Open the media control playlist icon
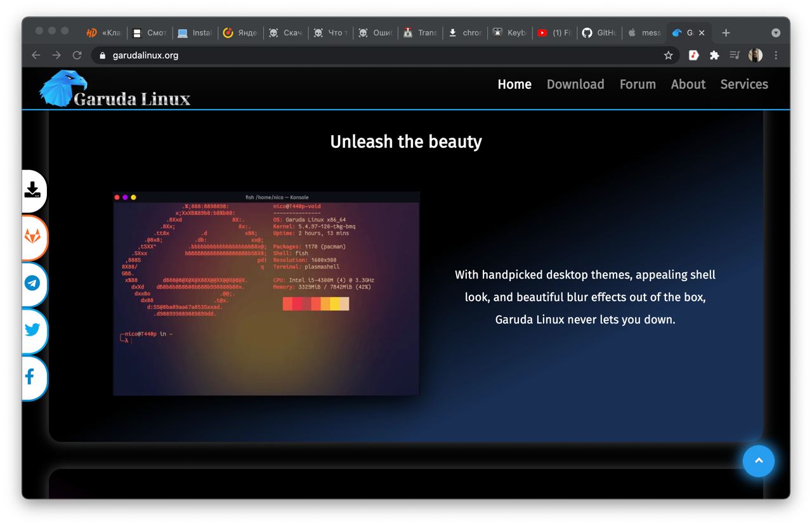Viewport: 812px width, 526px height. (735, 55)
